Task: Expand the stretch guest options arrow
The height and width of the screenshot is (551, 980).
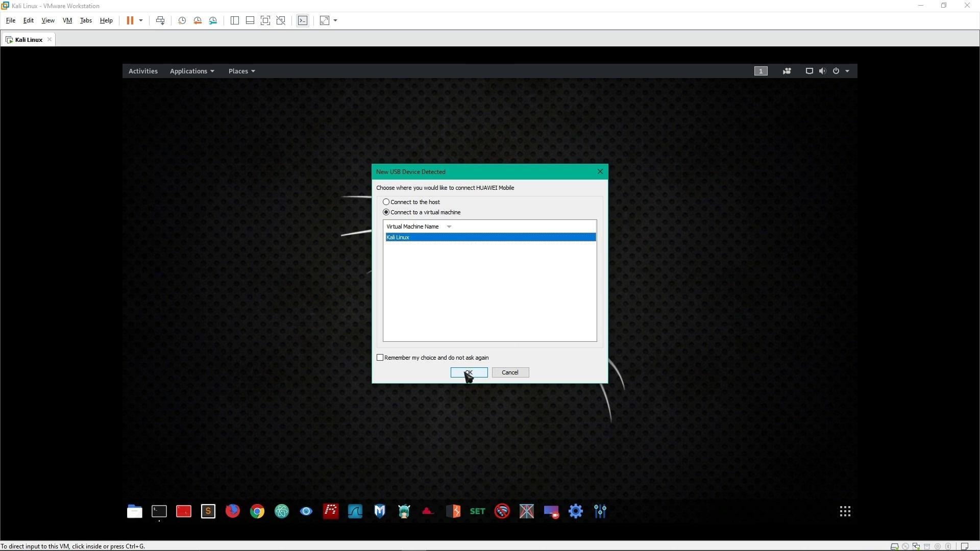Action: (x=335, y=20)
